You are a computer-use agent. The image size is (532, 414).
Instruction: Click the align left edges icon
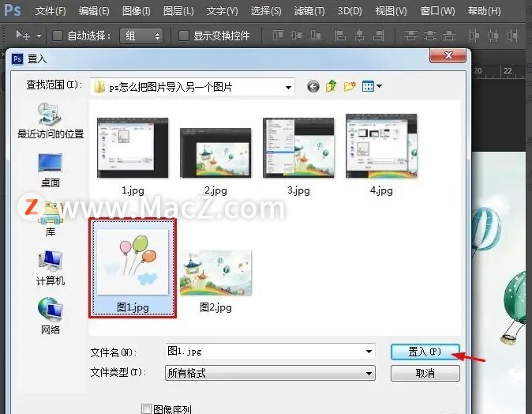pyautogui.click(x=340, y=36)
